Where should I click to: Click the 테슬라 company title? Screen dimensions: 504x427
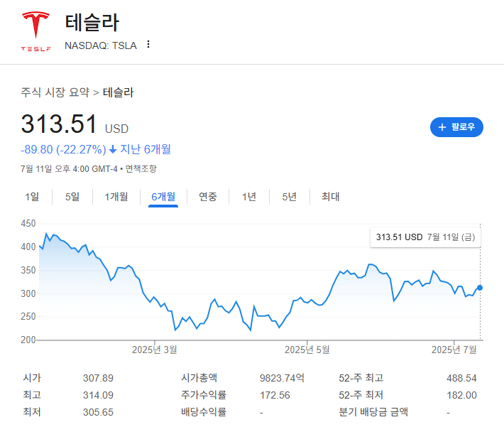[x=92, y=23]
